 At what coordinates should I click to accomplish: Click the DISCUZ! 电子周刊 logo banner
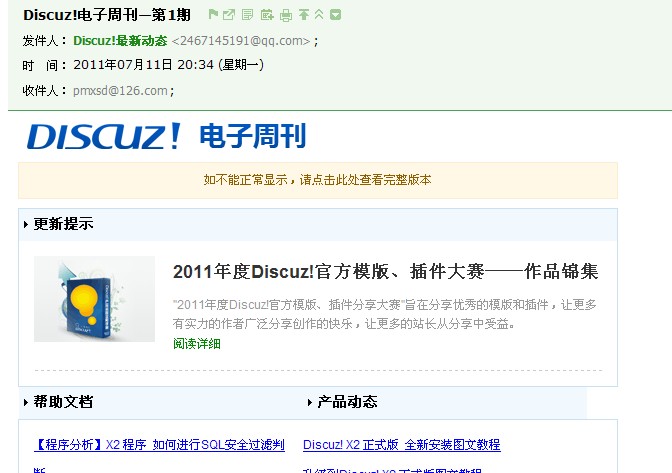(166, 136)
